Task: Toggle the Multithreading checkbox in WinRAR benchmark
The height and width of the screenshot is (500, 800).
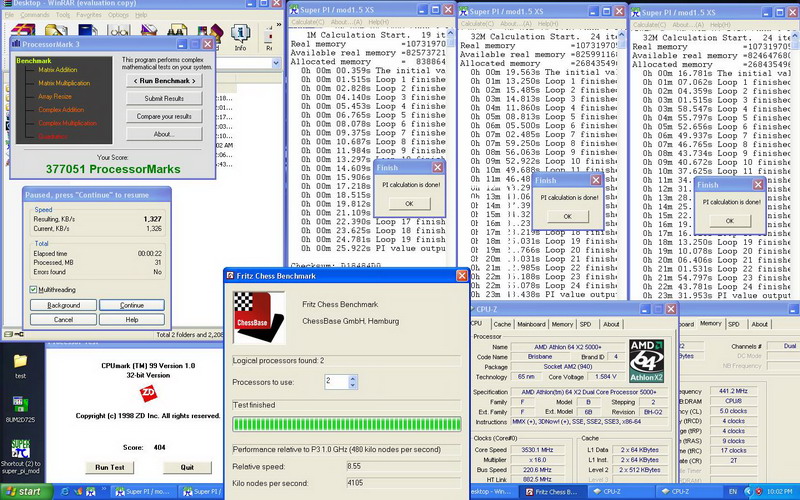Action: (34, 290)
